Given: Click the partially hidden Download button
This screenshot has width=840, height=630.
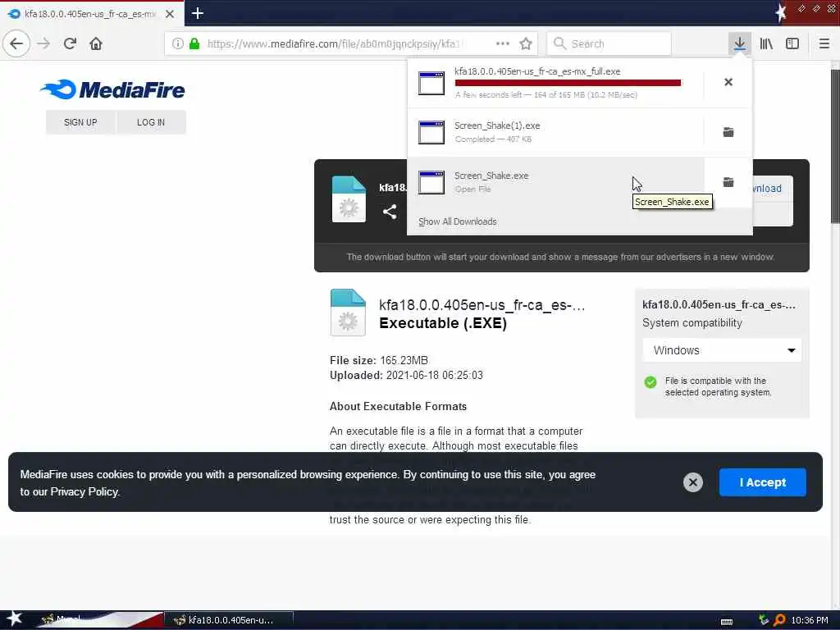Looking at the screenshot, I should click(x=773, y=189).
